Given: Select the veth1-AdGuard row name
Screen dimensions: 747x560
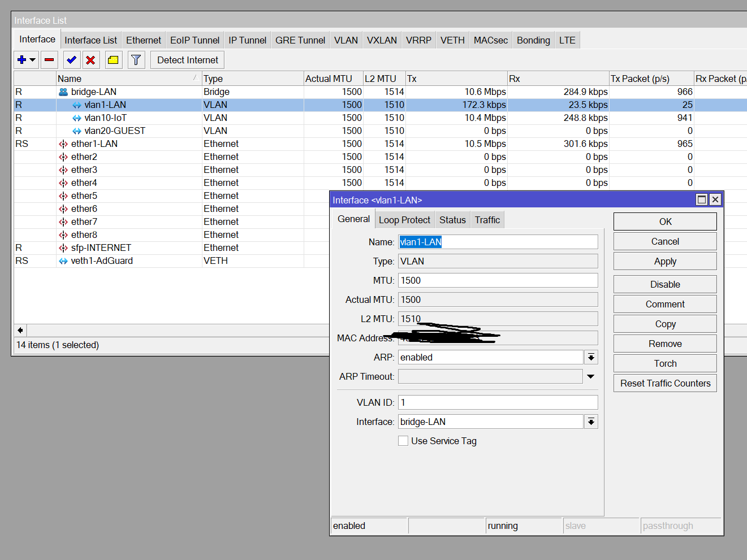Looking at the screenshot, I should [102, 261].
